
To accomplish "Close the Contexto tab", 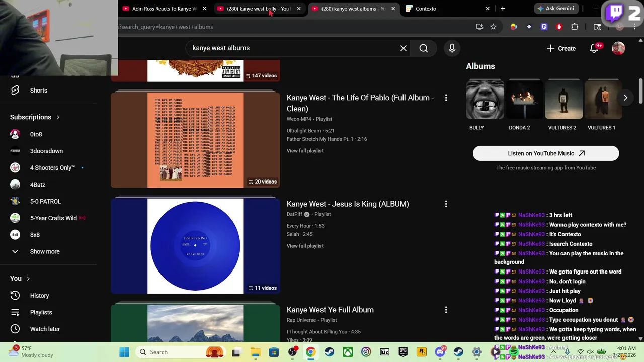I will pos(488,9).
